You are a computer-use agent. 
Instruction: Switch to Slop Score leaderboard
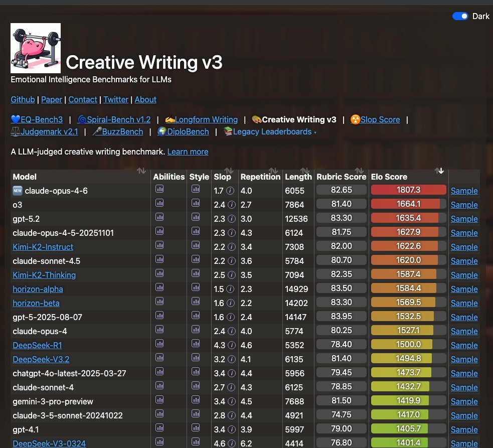pyautogui.click(x=375, y=119)
